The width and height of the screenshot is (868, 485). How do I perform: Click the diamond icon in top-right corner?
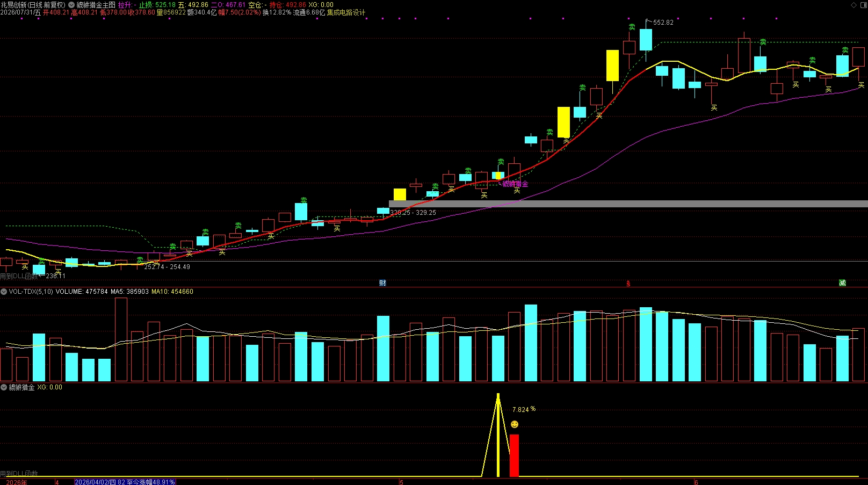[854, 5]
